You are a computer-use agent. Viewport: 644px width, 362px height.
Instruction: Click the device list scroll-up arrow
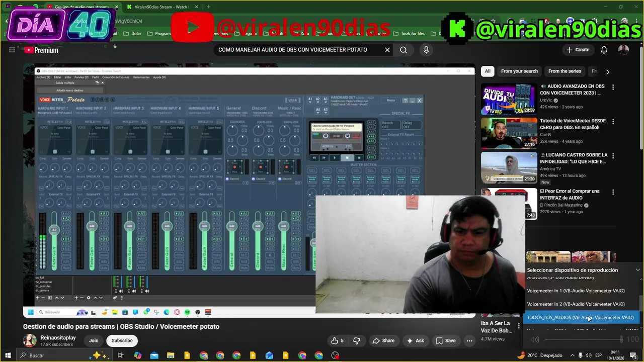[640, 278]
